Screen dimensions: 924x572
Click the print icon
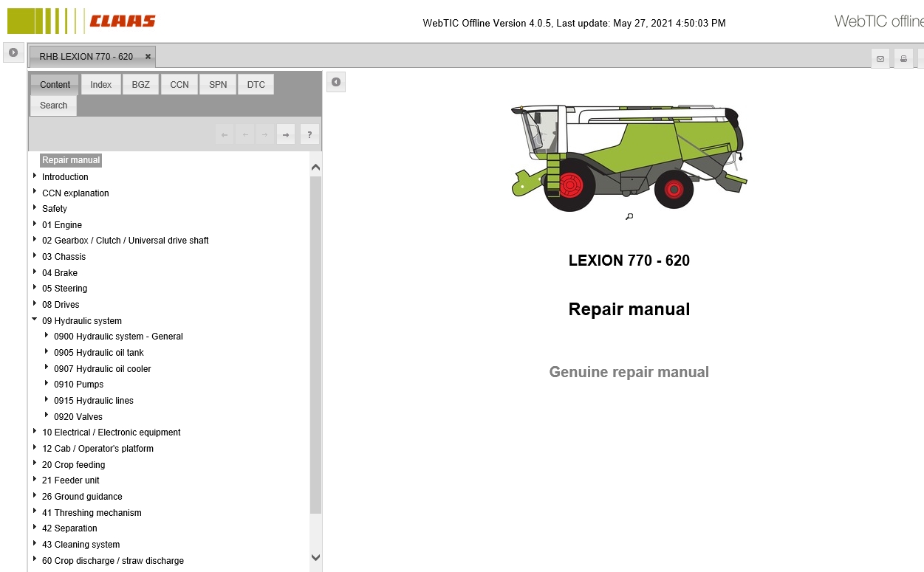coord(903,58)
